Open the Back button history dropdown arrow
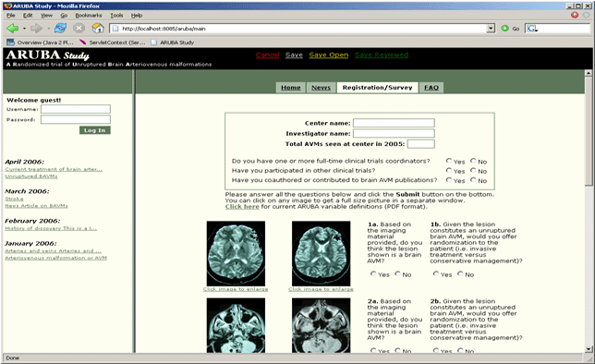 tap(24, 29)
